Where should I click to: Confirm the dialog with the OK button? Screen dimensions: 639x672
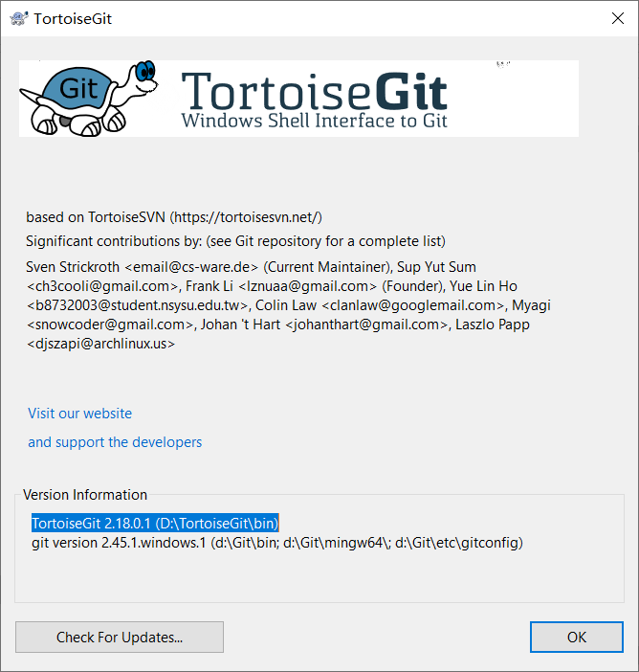[577, 638]
